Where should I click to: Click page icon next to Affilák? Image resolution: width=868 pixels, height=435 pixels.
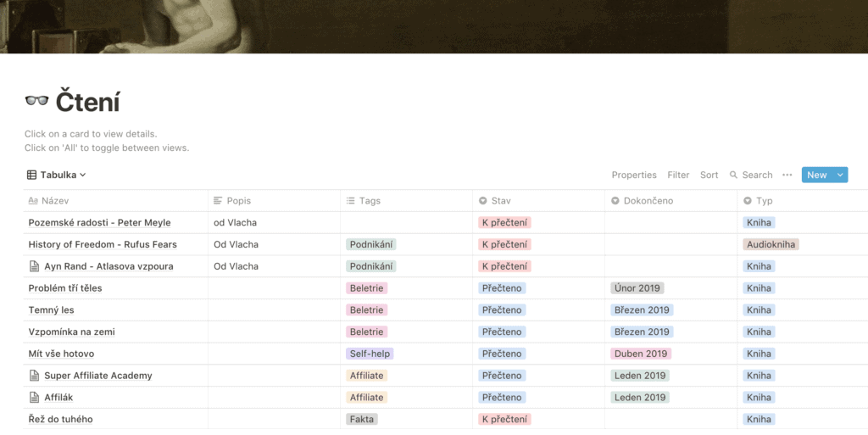[x=34, y=398]
